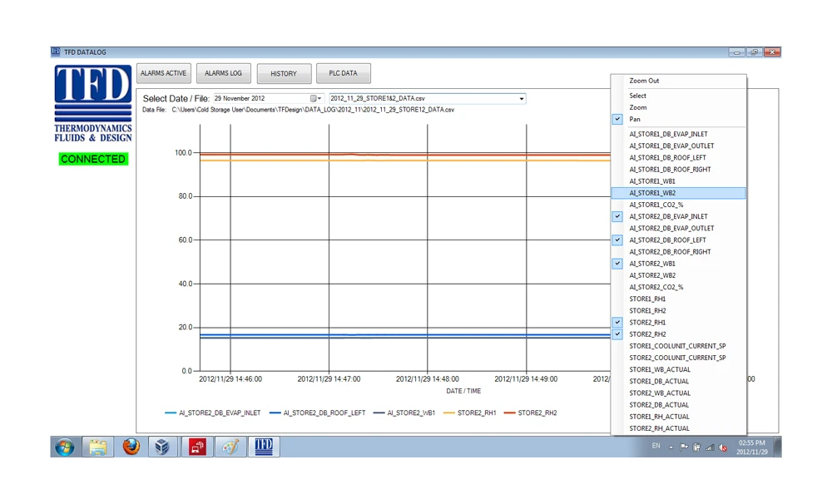Viewport: 832px width, 504px height.
Task: Show hidden system tray icons
Action: pyautogui.click(x=671, y=447)
